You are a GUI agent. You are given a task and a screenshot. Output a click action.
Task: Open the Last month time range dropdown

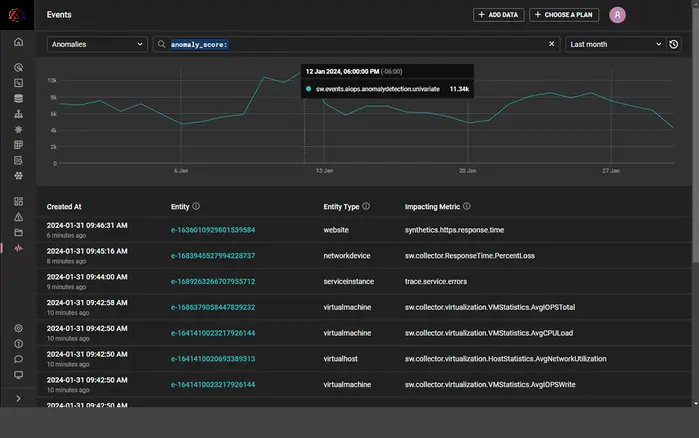616,44
